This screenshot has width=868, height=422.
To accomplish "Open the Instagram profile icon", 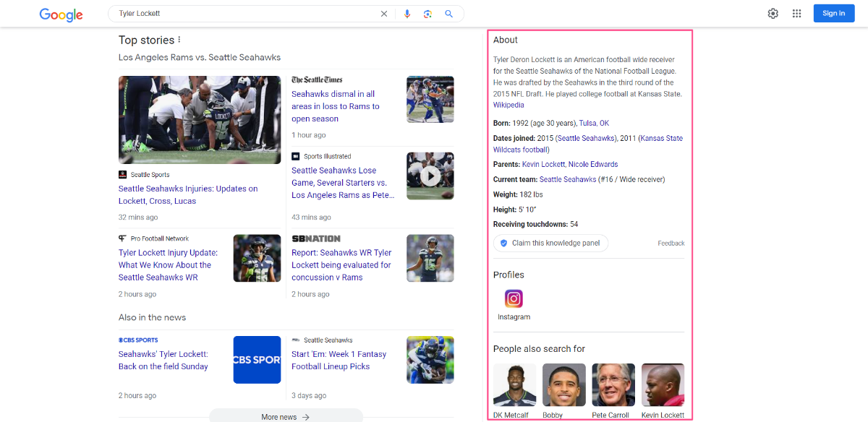I will click(514, 298).
